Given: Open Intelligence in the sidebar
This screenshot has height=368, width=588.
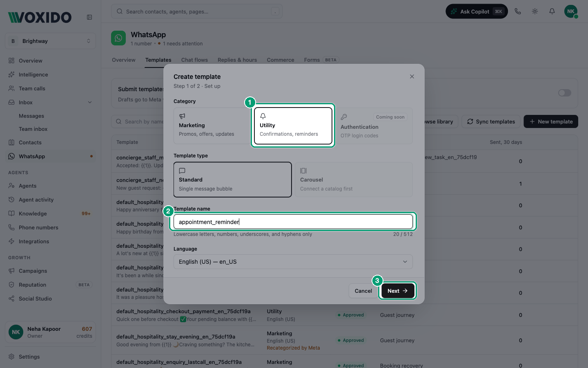Looking at the screenshot, I should [51, 74].
